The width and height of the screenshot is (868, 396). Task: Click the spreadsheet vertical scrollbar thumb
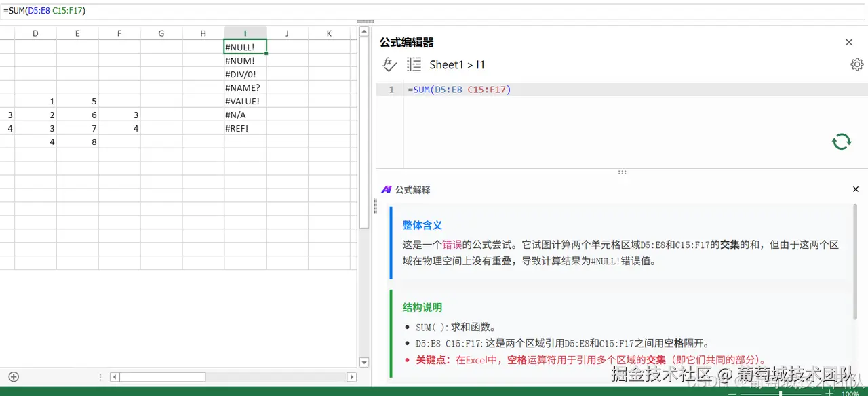[x=364, y=132]
